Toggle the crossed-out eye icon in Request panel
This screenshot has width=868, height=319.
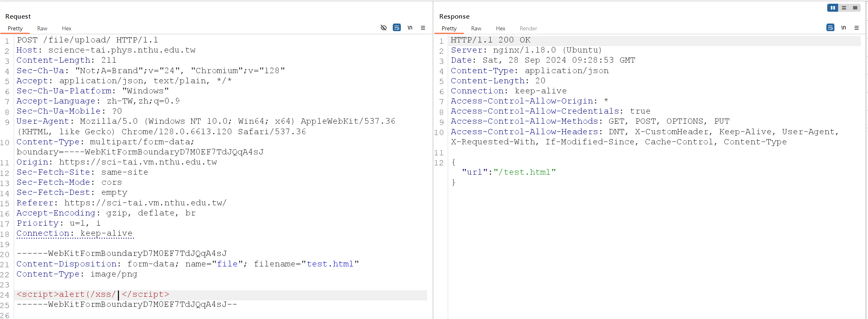pyautogui.click(x=383, y=27)
